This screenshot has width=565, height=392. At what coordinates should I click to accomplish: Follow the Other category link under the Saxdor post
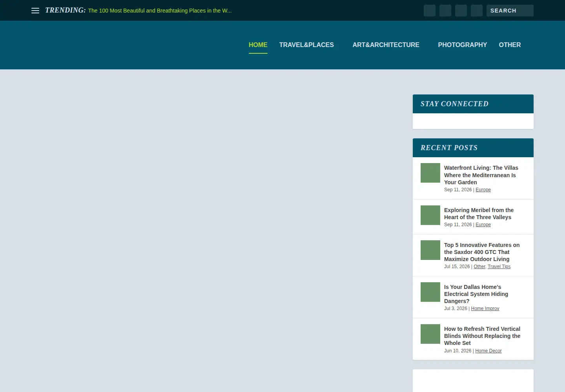(479, 267)
